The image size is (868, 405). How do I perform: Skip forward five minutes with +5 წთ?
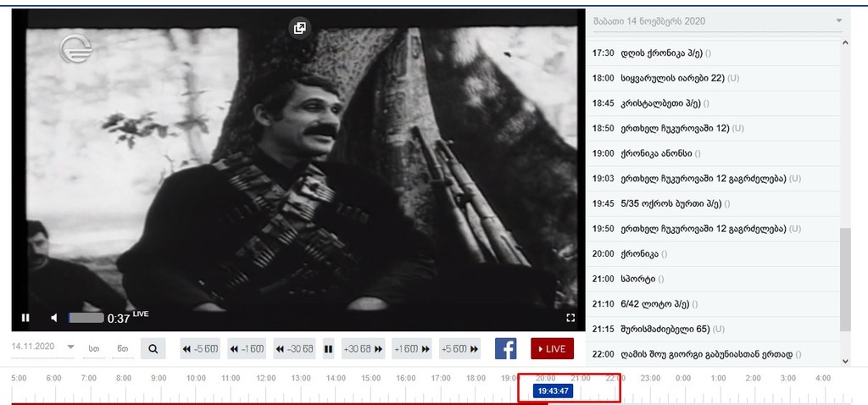pos(459,349)
